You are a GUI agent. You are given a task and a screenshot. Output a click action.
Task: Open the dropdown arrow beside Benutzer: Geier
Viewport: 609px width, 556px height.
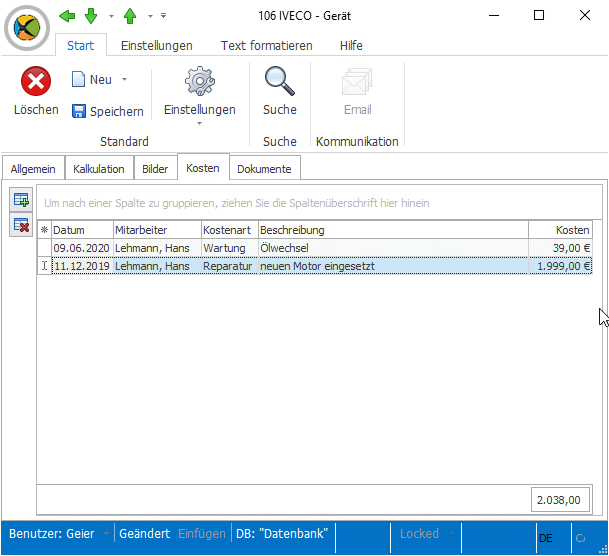[x=106, y=534]
